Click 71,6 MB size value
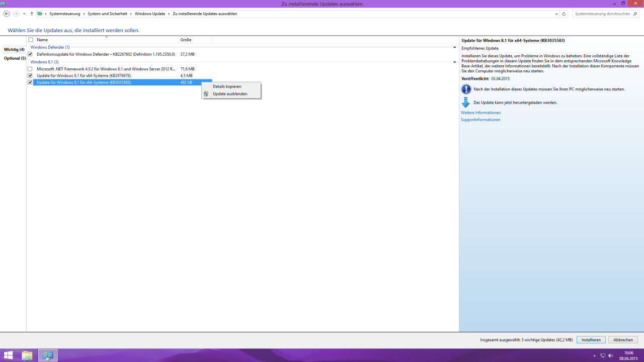The width and height of the screenshot is (644, 362). pyautogui.click(x=187, y=69)
